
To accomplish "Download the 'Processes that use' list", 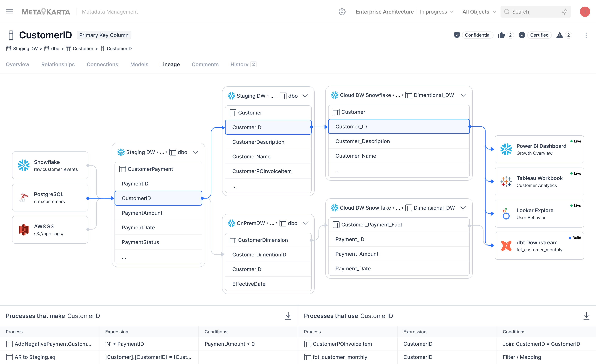I will coord(586,316).
